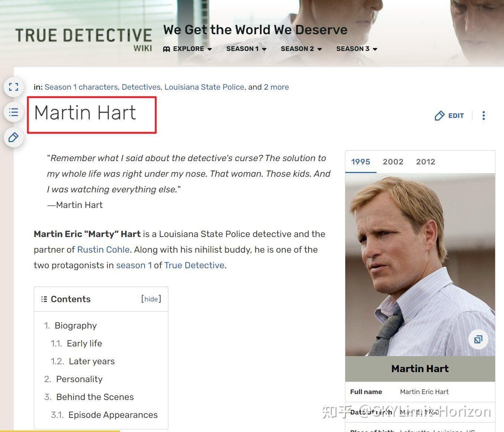Switch to the 1995 infobox tab
Screen dimensions: 504x432
(x=361, y=162)
